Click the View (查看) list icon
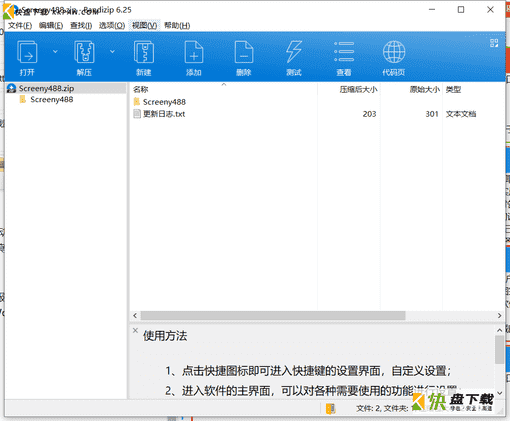 tap(344, 52)
